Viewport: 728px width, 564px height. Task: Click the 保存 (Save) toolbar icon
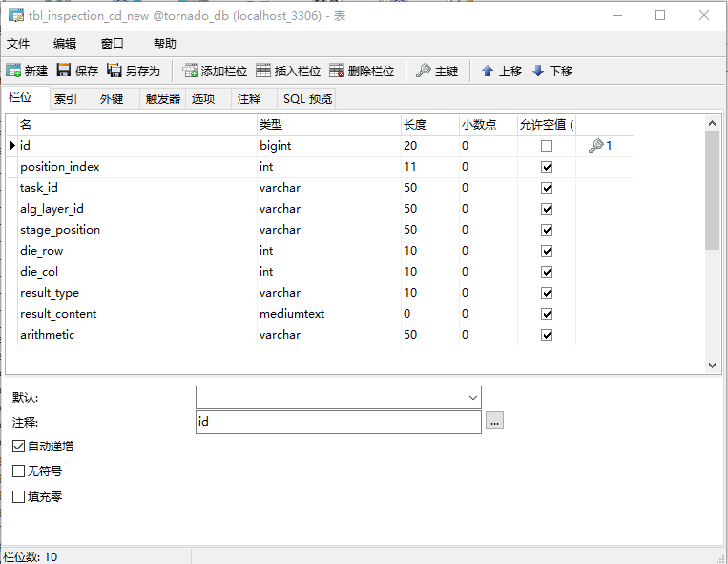pyautogui.click(x=64, y=71)
